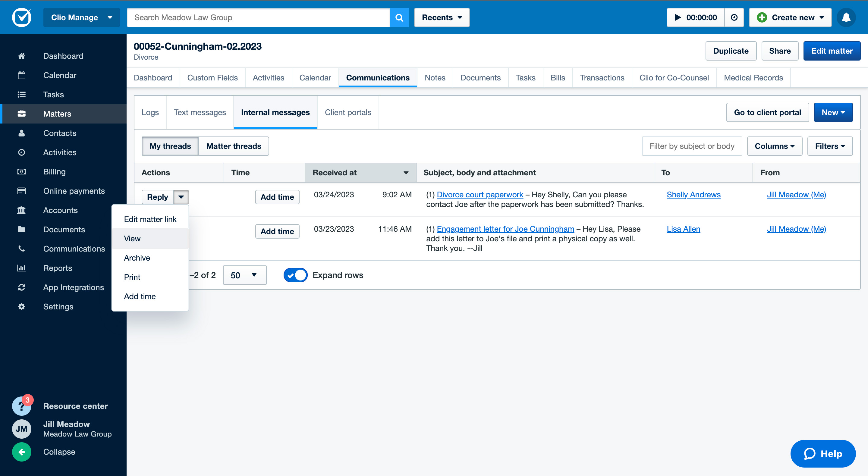Click the search magnifier button
This screenshot has height=476, width=868.
pyautogui.click(x=399, y=17)
